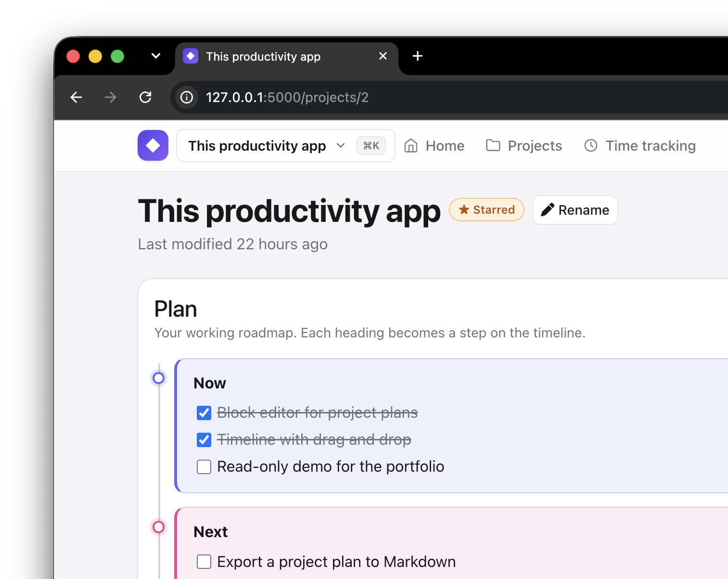The height and width of the screenshot is (579, 728).
Task: Click the Projects folder icon
Action: [493, 145]
